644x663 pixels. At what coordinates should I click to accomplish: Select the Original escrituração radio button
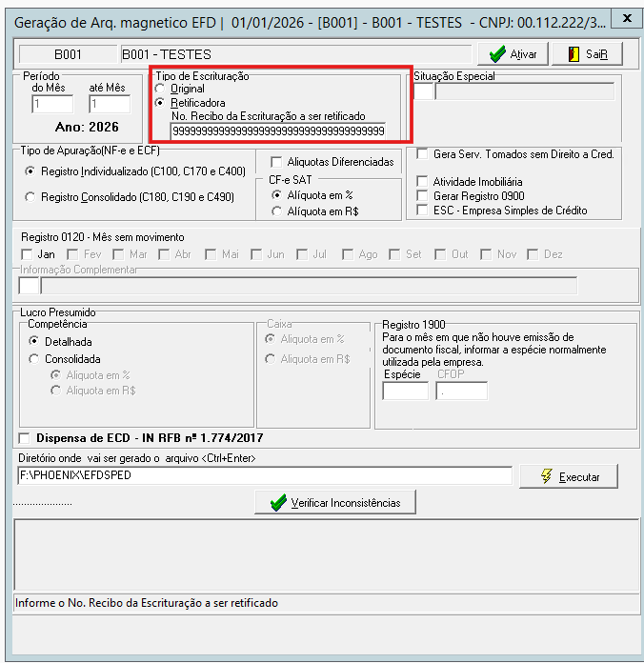(160, 89)
